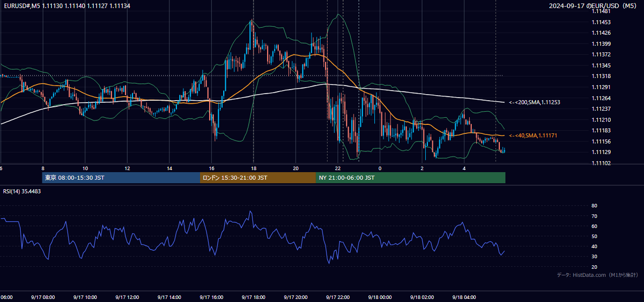Click hour tick 14 on the price chart axis
This screenshot has height=302, width=644.
pyautogui.click(x=169, y=168)
